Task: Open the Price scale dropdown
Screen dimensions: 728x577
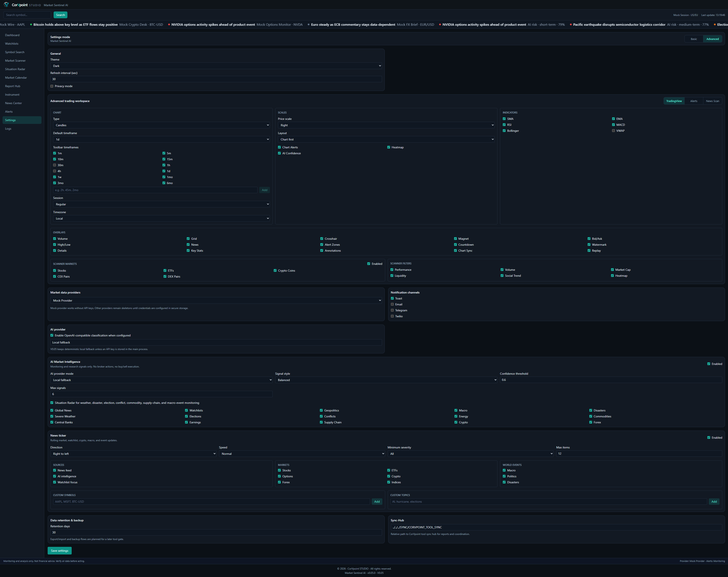Action: (x=386, y=125)
